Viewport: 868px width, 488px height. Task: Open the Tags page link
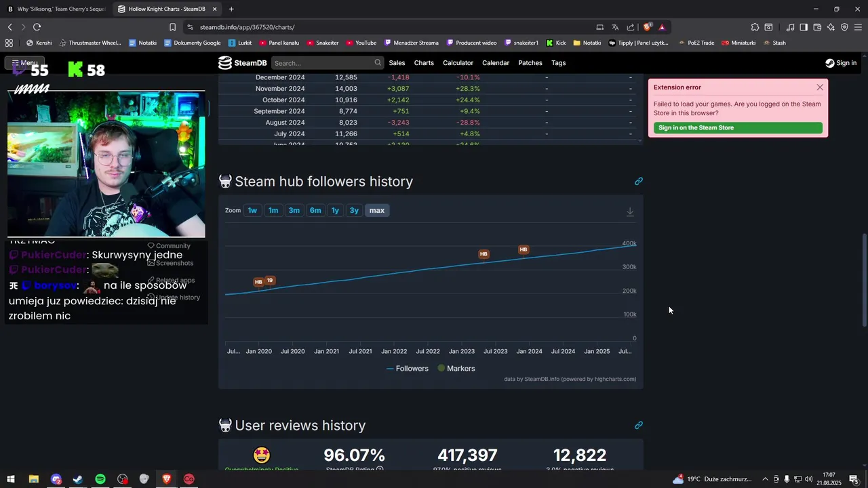[x=559, y=63]
